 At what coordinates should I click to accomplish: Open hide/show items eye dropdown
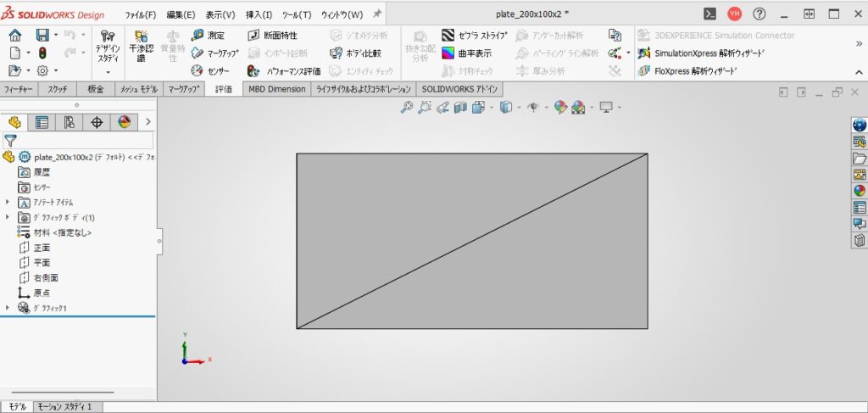pyautogui.click(x=535, y=107)
